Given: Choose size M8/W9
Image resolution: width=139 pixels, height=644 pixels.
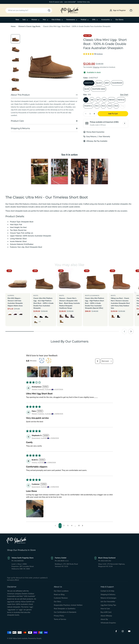Looking at the screenshot, I should point(112,100).
